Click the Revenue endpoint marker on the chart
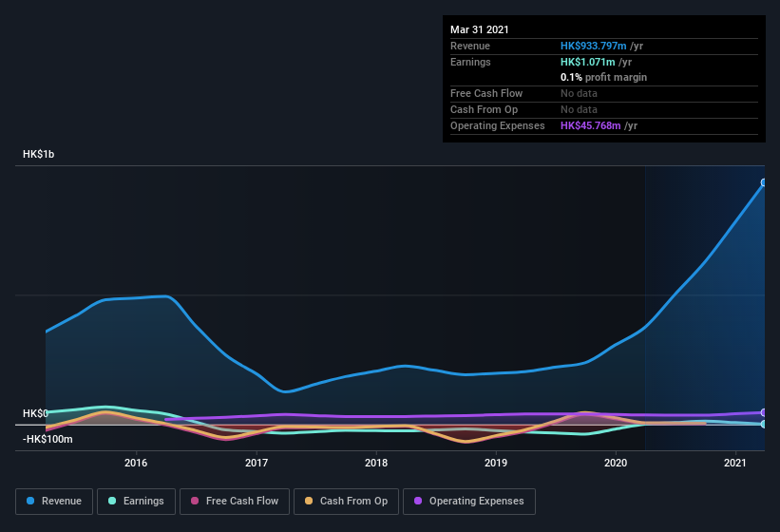780x532 pixels. point(764,182)
